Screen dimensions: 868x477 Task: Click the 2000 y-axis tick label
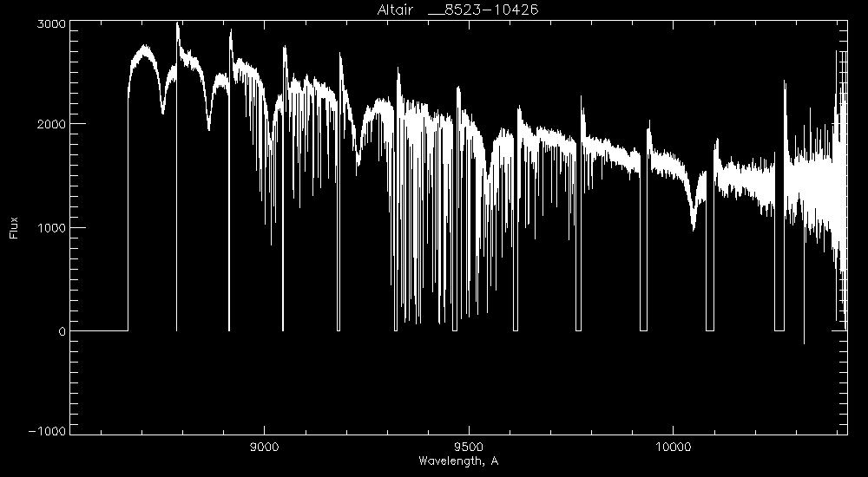(51, 124)
